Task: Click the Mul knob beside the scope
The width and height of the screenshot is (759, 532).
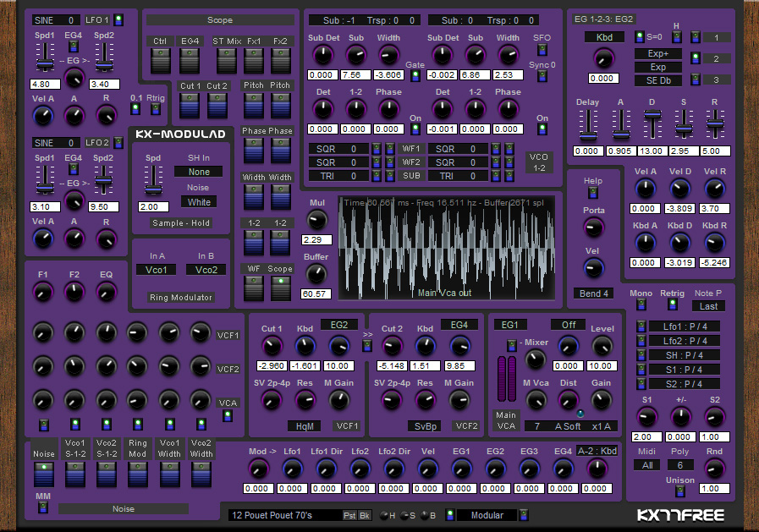Action: [317, 221]
